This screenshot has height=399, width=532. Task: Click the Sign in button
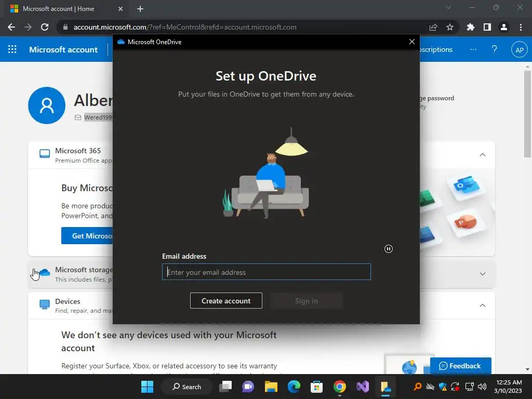click(x=307, y=301)
